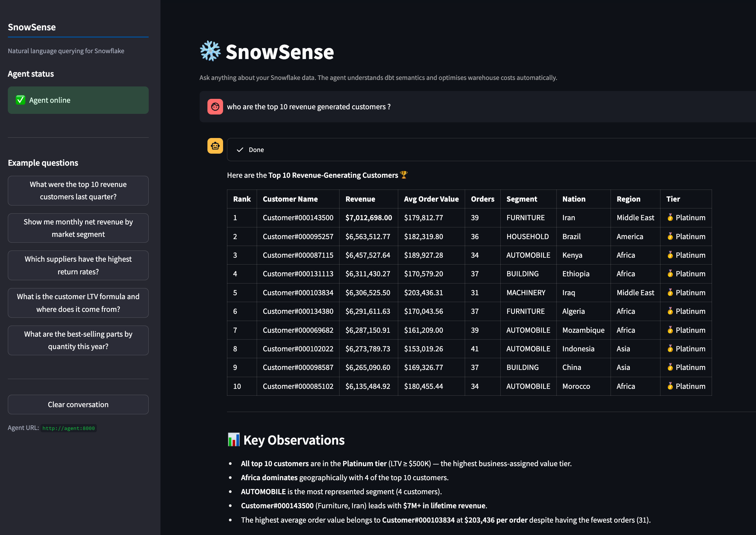Click the MACHINERY segment cell
The height and width of the screenshot is (535, 756).
(528, 293)
